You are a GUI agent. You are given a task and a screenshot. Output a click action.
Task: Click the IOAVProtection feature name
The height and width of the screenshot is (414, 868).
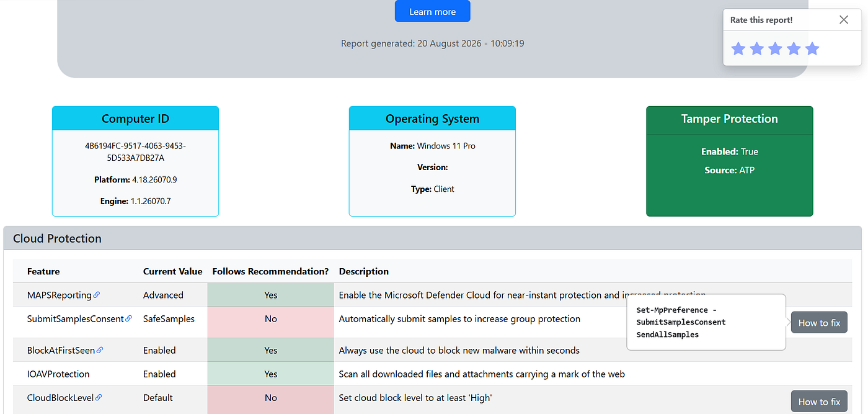[58, 374]
